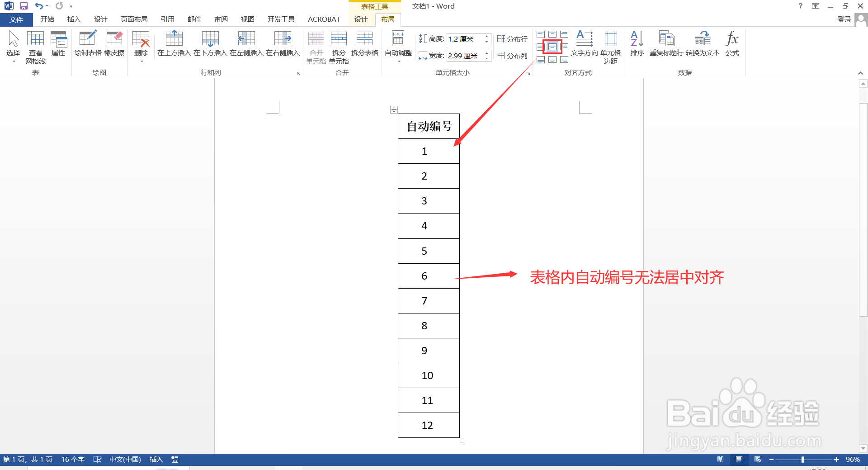Increase the 高度 height value stepper
This screenshot has height=470, width=868.
tap(486, 36)
